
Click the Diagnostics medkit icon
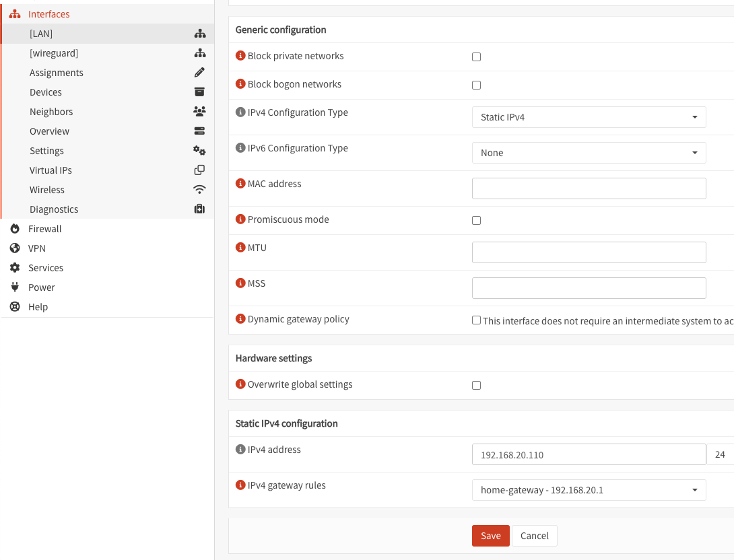pyautogui.click(x=199, y=209)
